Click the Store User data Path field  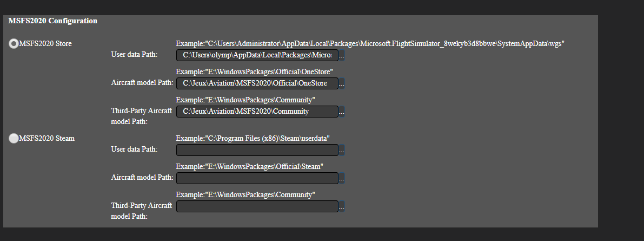(x=257, y=55)
